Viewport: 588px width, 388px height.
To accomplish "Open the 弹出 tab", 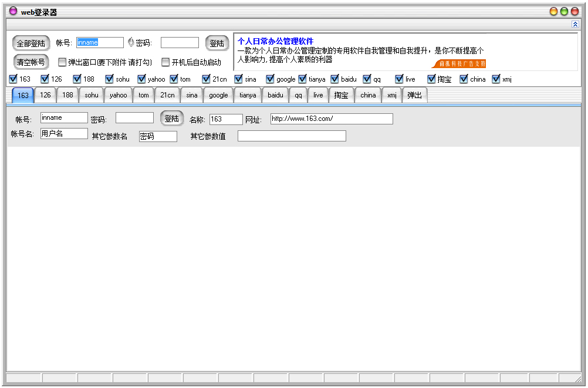I will [414, 95].
